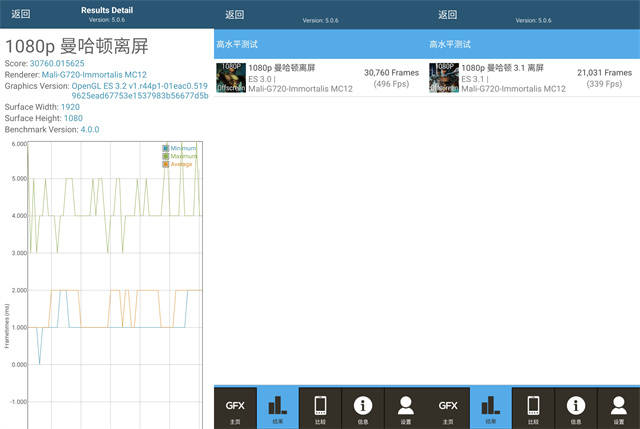Select the 1080p 曼哈顿离屏 result title in the list
The height and width of the screenshot is (429, 640).
[x=282, y=68]
